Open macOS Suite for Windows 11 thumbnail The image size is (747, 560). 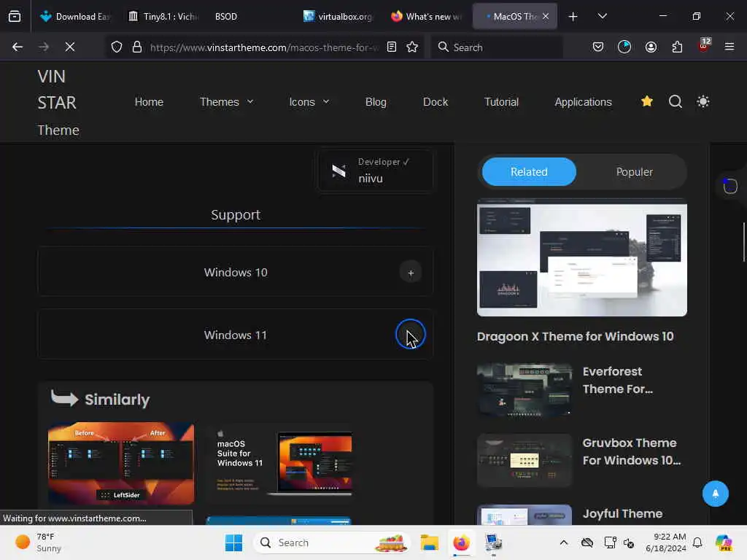[279, 463]
